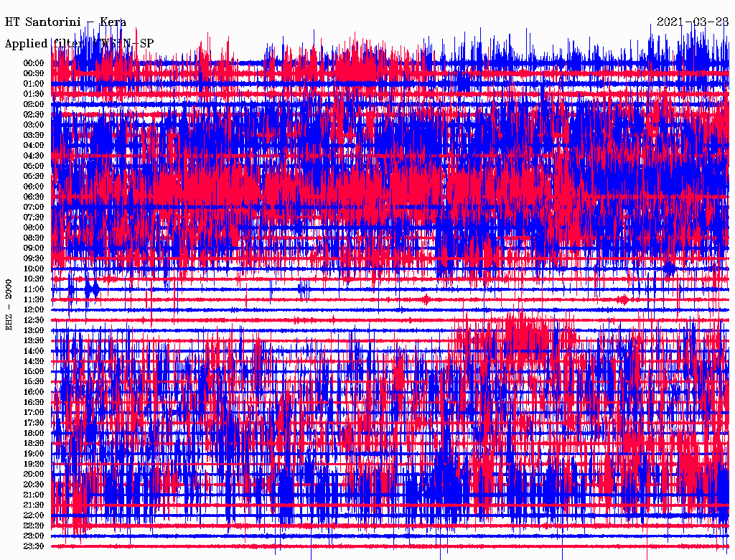The width and height of the screenshot is (735, 560).
Task: Click the 2021-03-23 date label
Action: (x=693, y=22)
